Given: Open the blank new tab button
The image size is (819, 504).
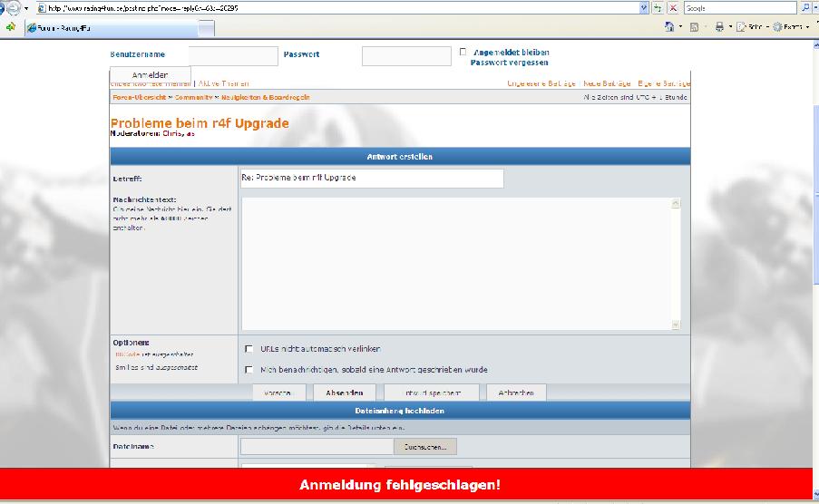Looking at the screenshot, I should click(x=206, y=28).
